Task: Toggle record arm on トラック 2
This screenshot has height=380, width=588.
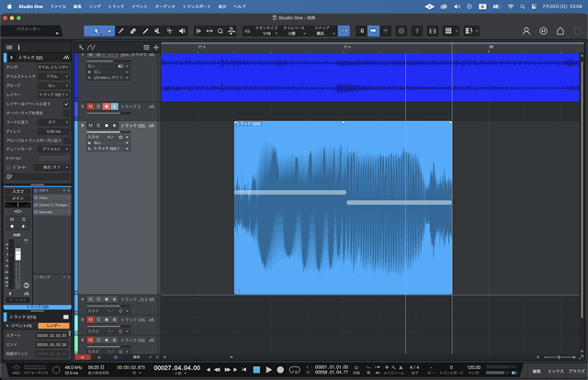Action: [107, 106]
